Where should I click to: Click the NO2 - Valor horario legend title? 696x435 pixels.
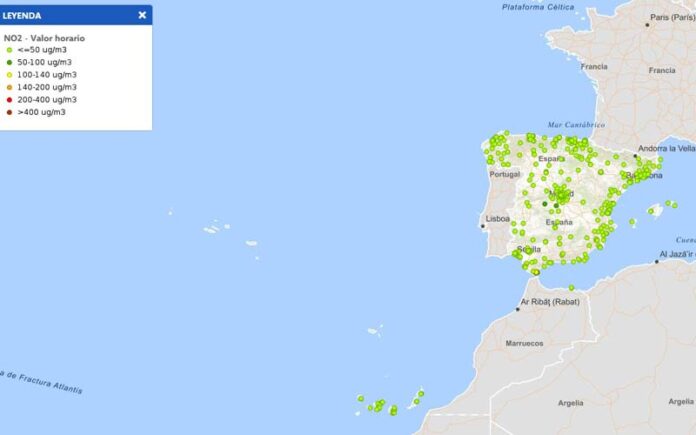[x=44, y=38]
